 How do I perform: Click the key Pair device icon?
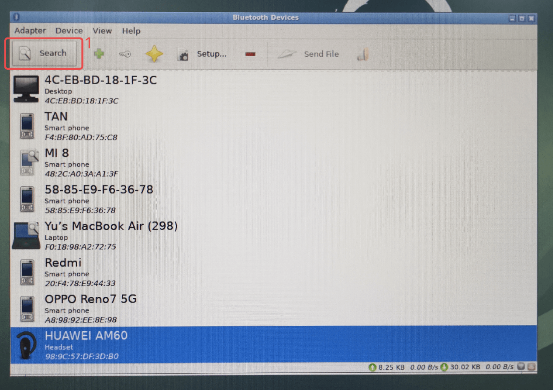[125, 54]
